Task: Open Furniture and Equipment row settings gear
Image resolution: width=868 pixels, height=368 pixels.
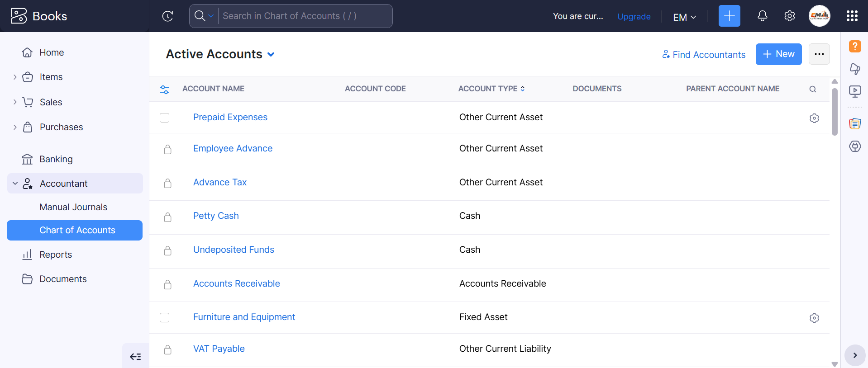Action: tap(814, 318)
